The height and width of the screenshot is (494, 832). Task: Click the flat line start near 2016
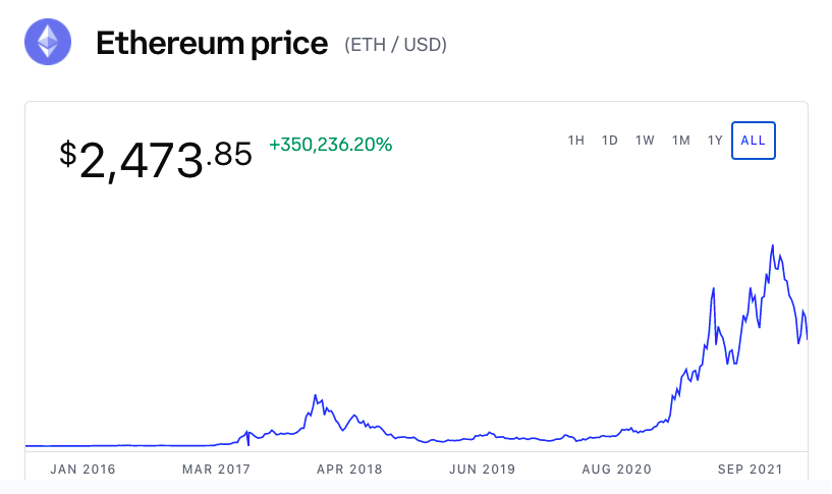coord(30,445)
